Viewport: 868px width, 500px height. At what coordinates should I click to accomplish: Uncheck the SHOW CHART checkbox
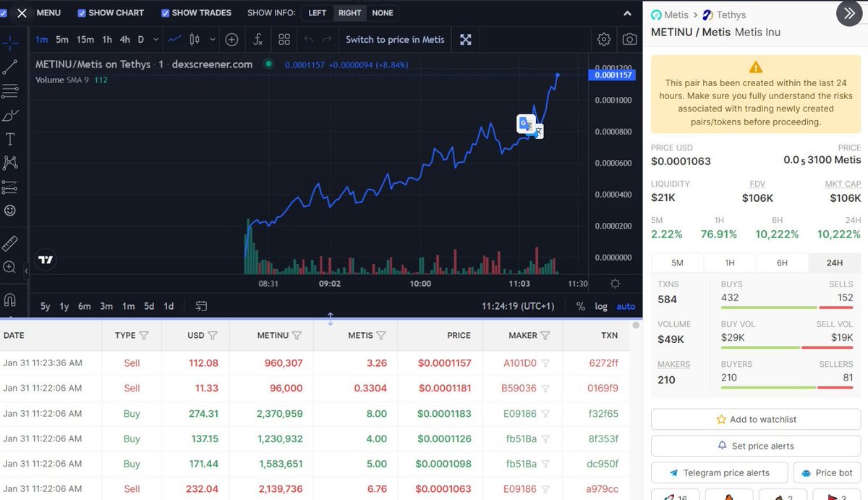coord(81,12)
